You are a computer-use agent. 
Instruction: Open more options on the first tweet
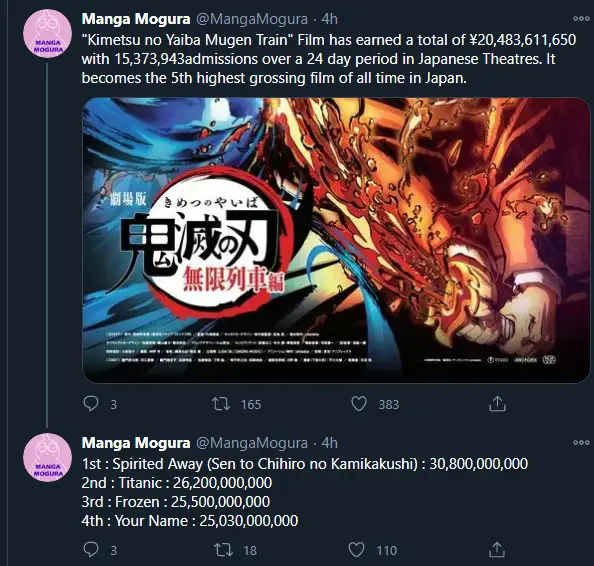tap(581, 19)
